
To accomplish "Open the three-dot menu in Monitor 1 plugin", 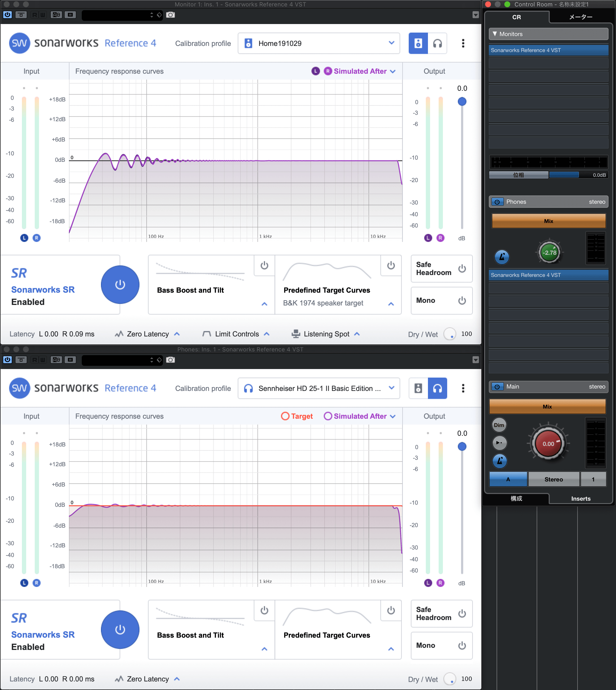I will coord(463,43).
